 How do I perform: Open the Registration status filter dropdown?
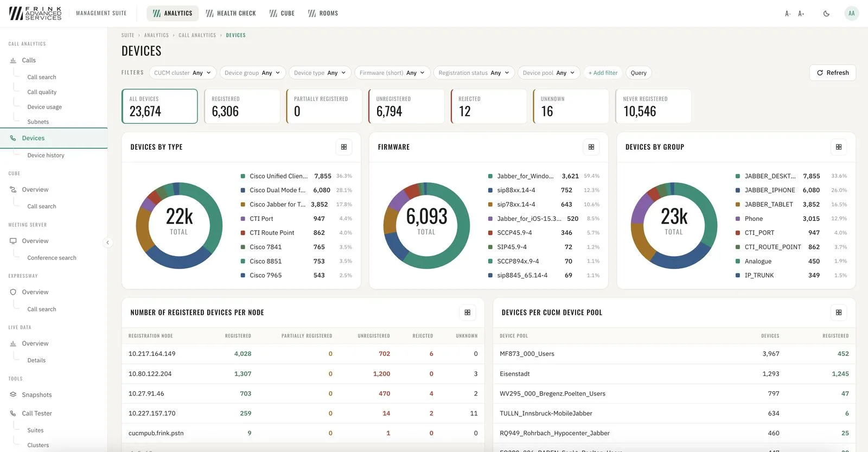[474, 73]
